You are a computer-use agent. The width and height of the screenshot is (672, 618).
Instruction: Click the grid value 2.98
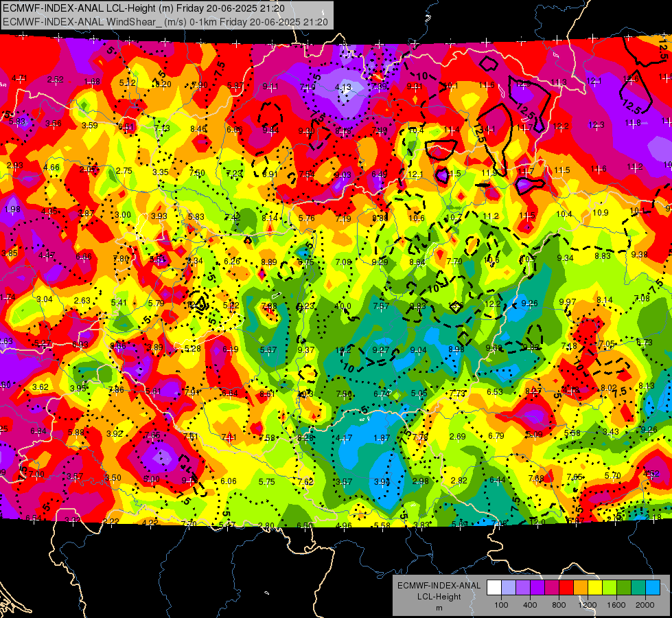pos(420,481)
